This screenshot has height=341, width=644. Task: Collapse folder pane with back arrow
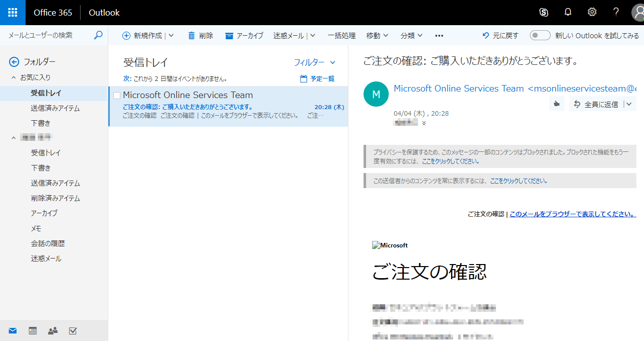pyautogui.click(x=14, y=62)
